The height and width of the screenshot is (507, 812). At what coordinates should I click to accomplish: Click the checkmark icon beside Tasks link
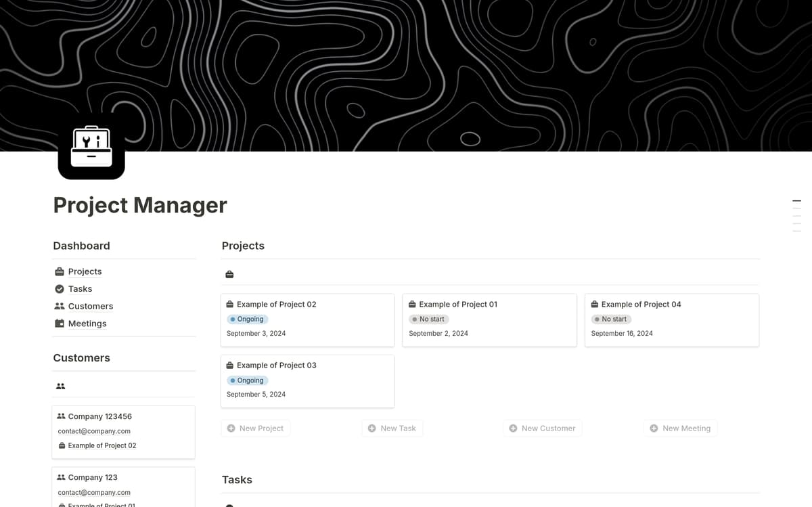[x=60, y=289]
